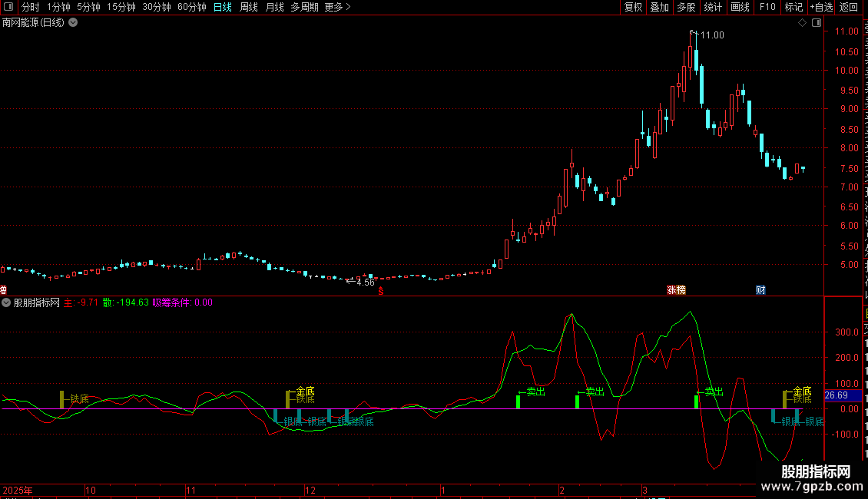This screenshot has height=499, width=868.
Task: Click the 南网能源(日线) chart title
Action: click(x=33, y=23)
